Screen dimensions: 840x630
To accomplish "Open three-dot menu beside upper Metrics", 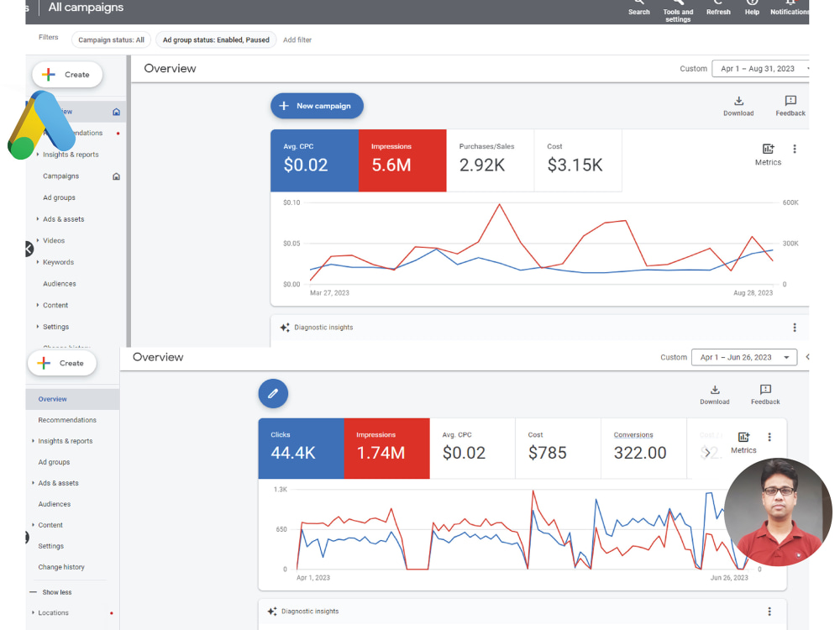I will 795,149.
